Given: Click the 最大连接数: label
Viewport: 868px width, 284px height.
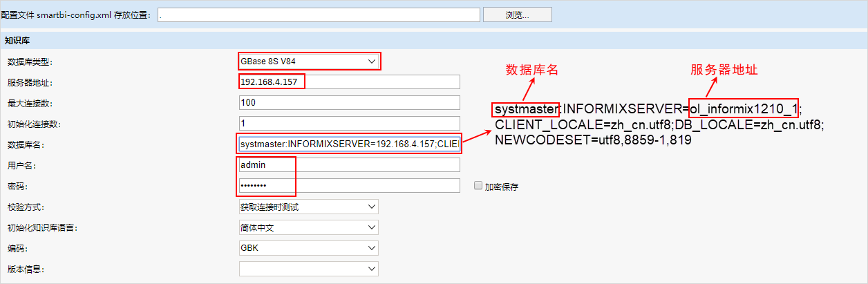Looking at the screenshot, I should point(30,104).
